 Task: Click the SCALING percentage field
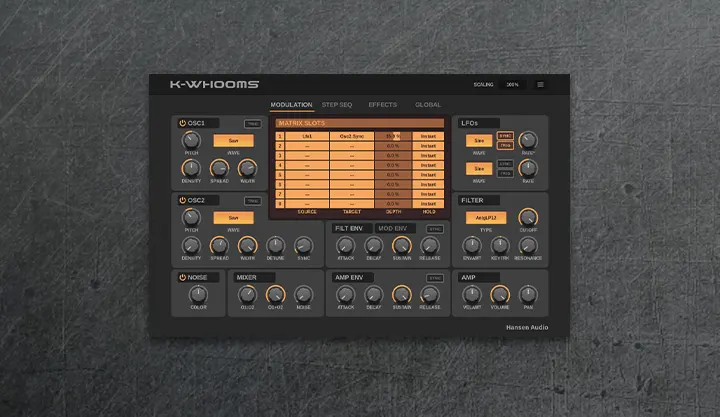click(512, 85)
